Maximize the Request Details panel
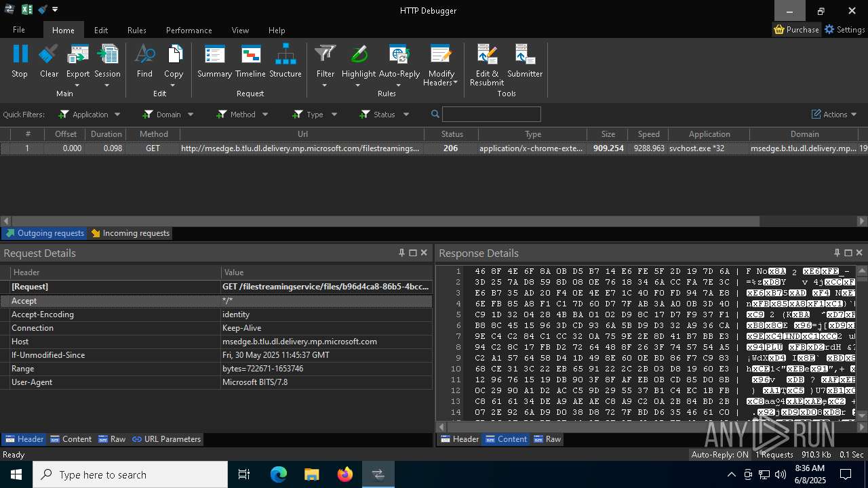 (x=412, y=253)
